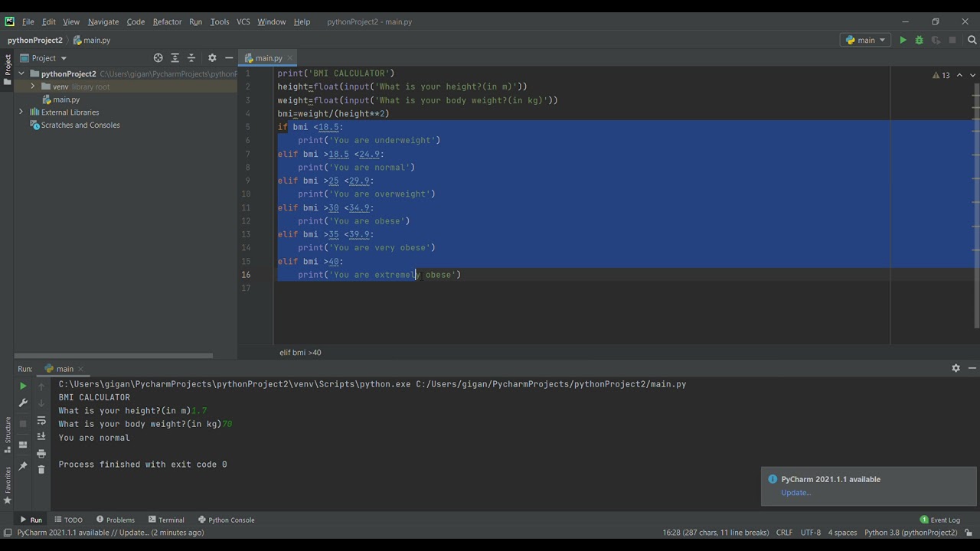Change indent setting 4 spaces

pos(842,533)
